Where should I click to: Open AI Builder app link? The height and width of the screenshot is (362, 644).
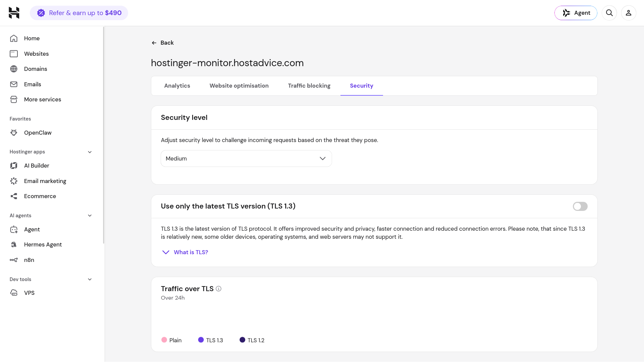(x=37, y=166)
